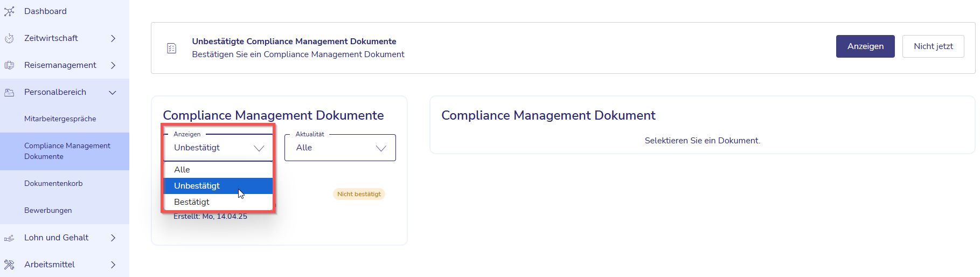Choose 'Bestätigt' from the dropdown list
The height and width of the screenshot is (277, 980).
click(218, 202)
